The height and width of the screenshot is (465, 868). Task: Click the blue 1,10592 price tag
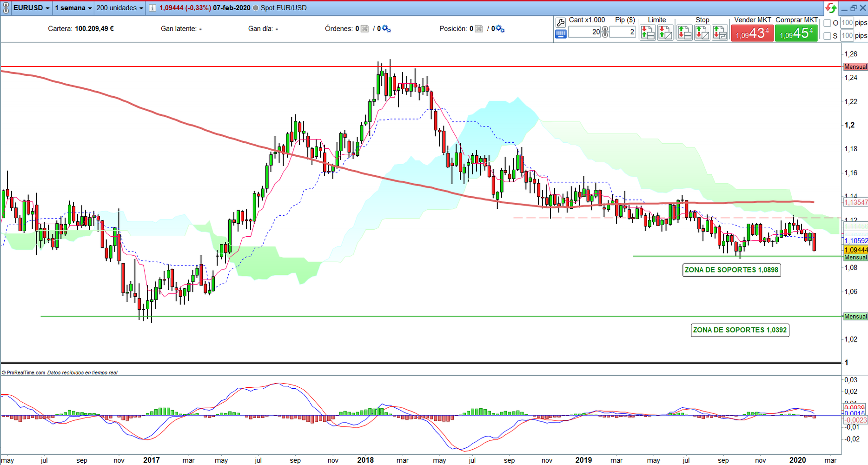tap(855, 241)
